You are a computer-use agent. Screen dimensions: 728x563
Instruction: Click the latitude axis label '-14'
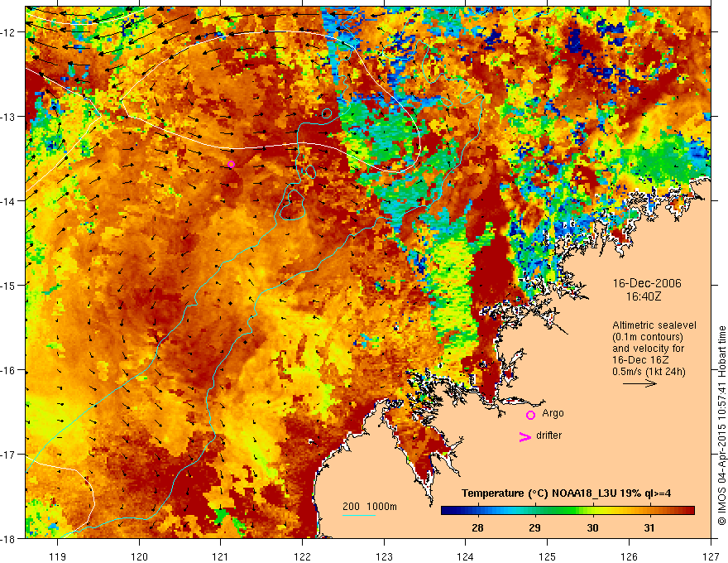coord(8,201)
